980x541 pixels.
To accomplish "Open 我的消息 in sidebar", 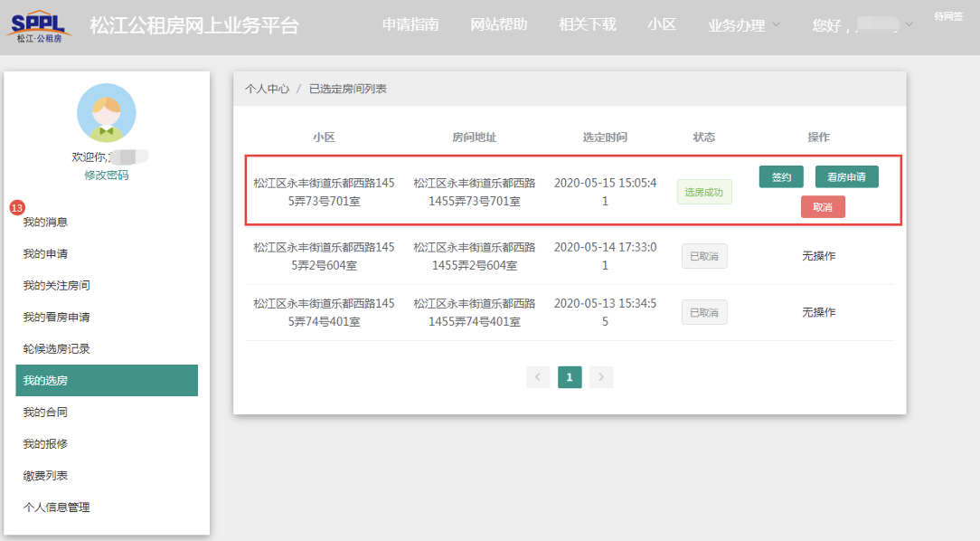I will [45, 223].
